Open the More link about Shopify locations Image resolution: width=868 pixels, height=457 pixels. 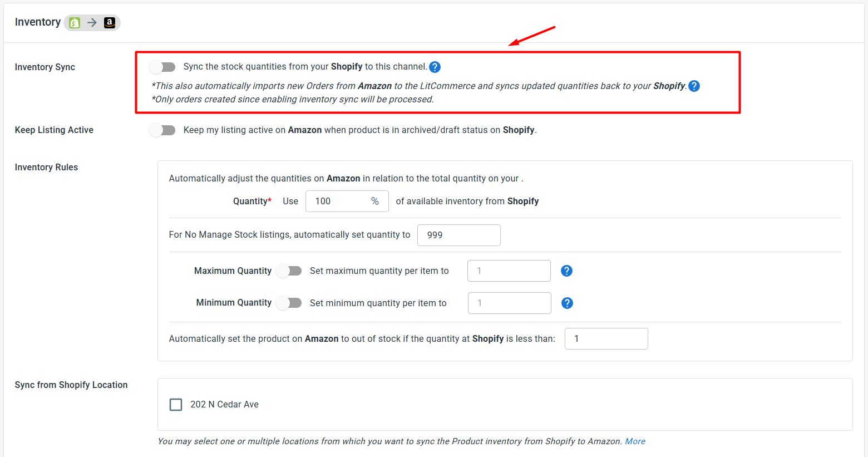tap(635, 441)
